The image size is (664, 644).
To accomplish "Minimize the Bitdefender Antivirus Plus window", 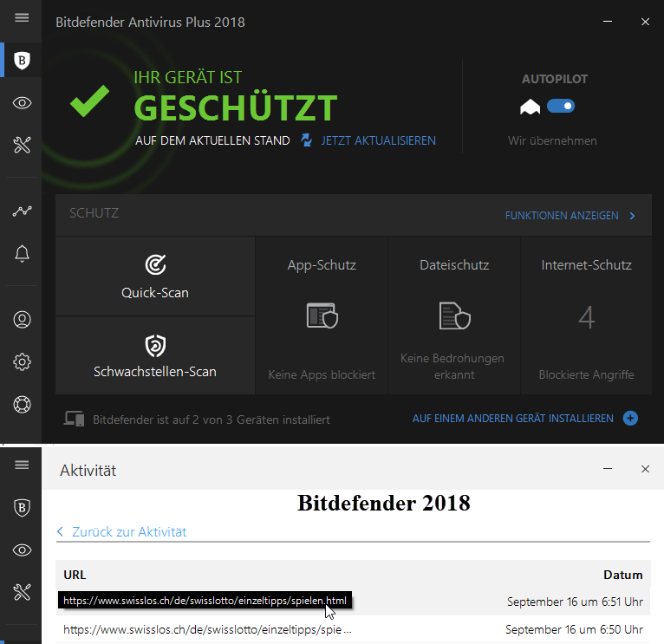I will coord(608,21).
